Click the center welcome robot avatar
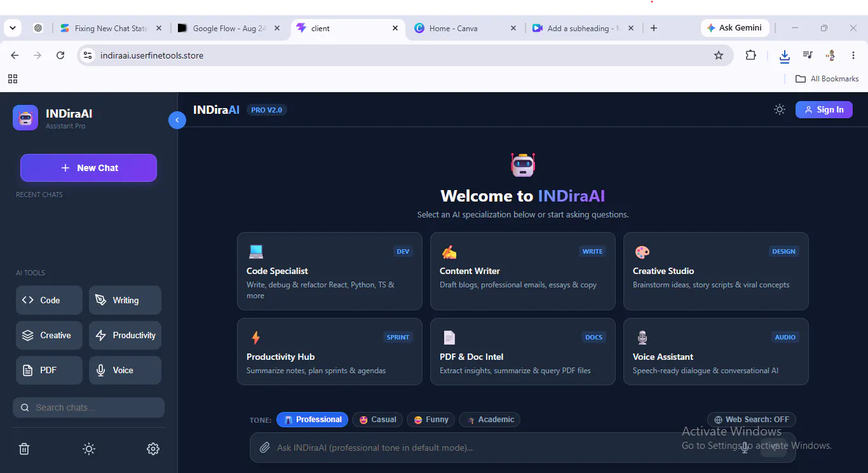This screenshot has height=473, width=868. pyautogui.click(x=523, y=165)
